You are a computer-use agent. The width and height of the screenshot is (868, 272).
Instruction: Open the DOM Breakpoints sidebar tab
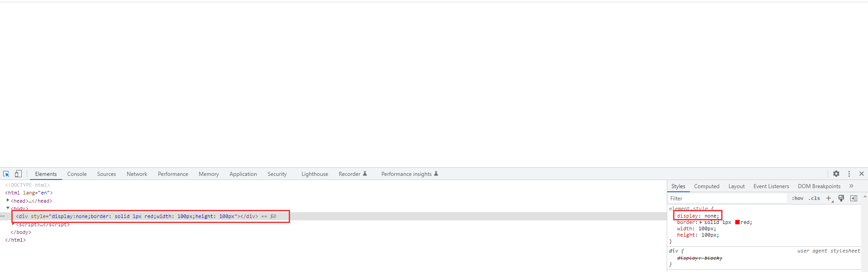click(x=819, y=186)
